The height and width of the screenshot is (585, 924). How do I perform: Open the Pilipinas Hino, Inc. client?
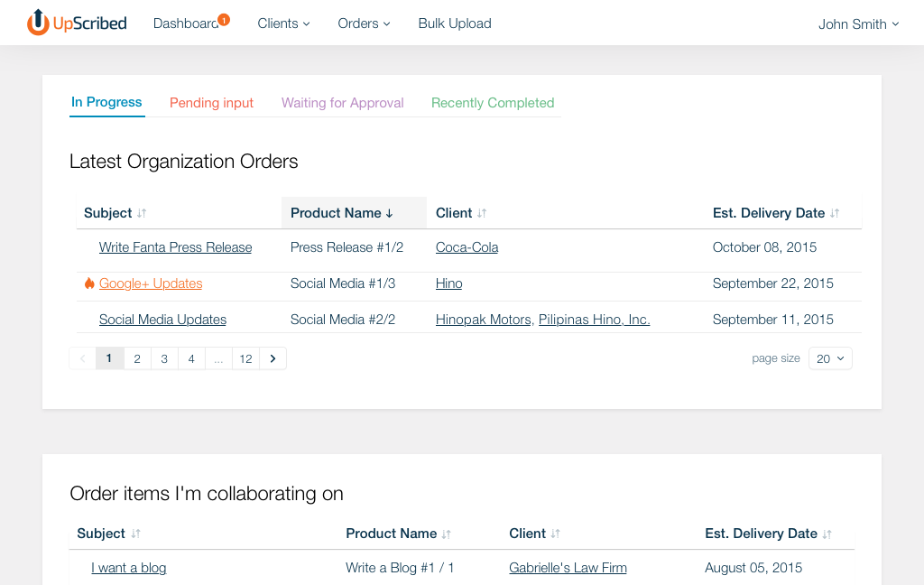595,320
